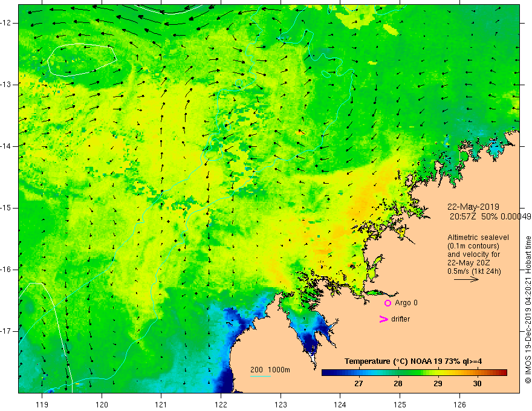This screenshot has height=411, width=532.
Task: Click longitude label 123 on bottom axis
Action: click(281, 404)
